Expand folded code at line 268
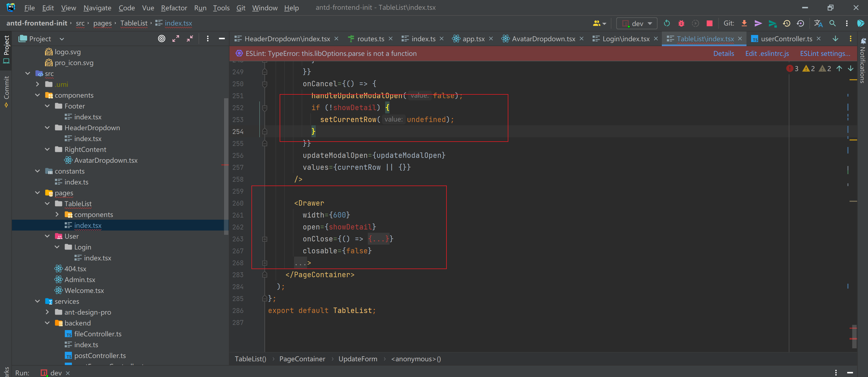The image size is (868, 377). coord(264,263)
